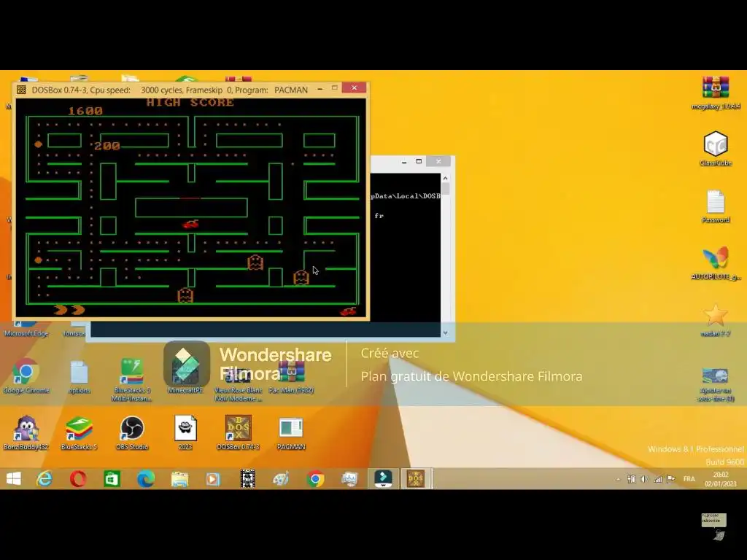747x560 pixels.
Task: Launch the DOSBox 0.74-3 desktop shortcut
Action: click(239, 432)
